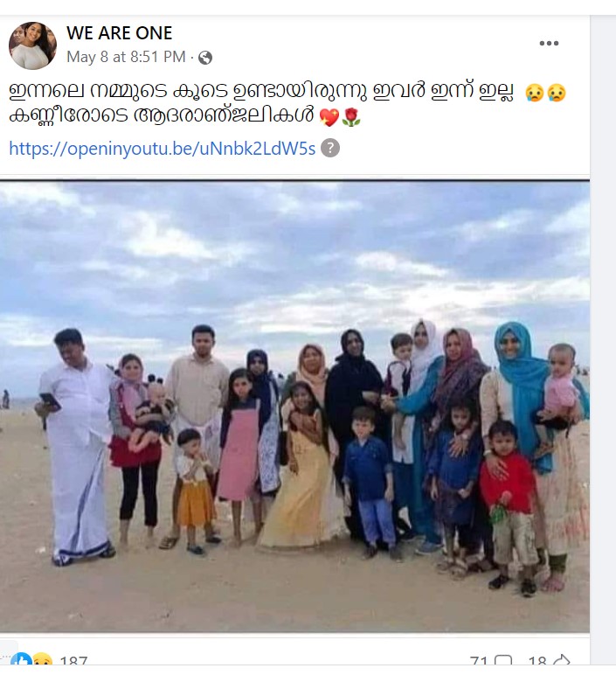Open the May 8 at 8:51 PM timestamp
The height and width of the screenshot is (675, 616).
point(126,57)
